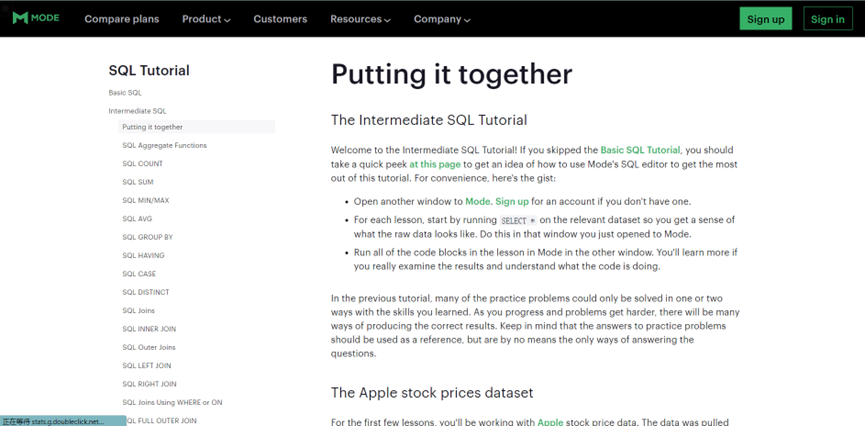Open the Compare plans page
Viewport: 865px width, 426px height.
[x=121, y=19]
